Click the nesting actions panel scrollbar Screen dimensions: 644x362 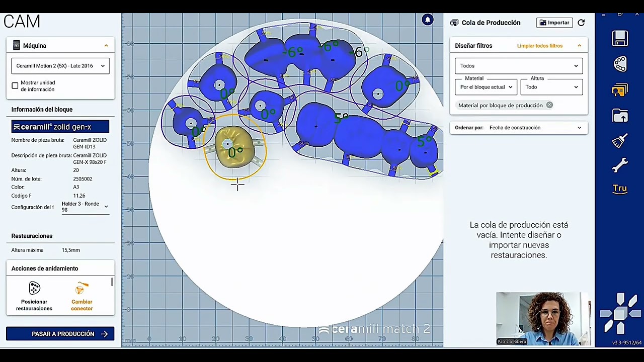112,282
